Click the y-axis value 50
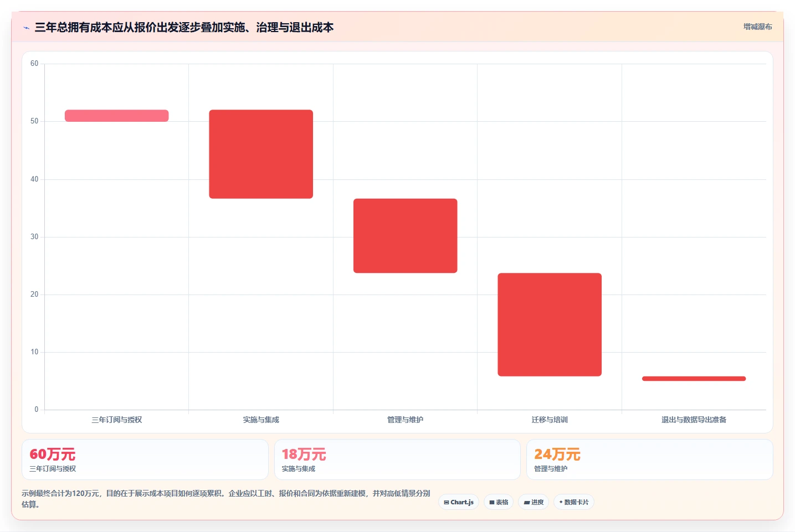795x532 pixels. point(34,121)
